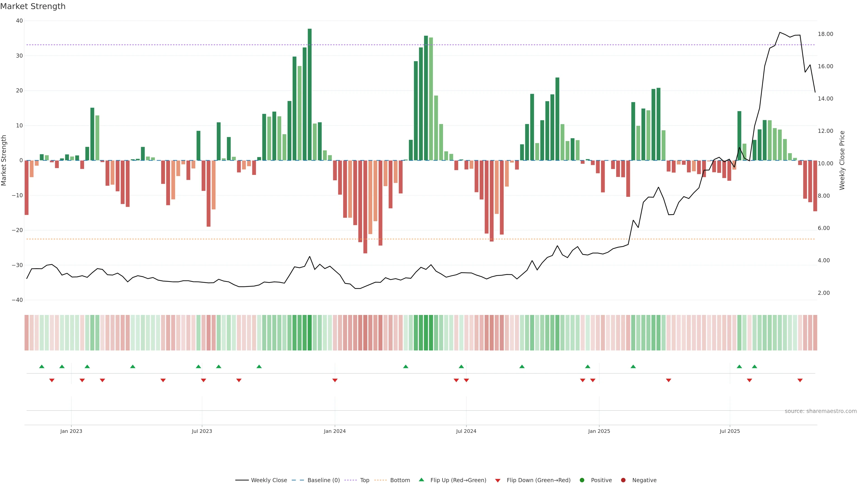Click Positive green circle legend marker
The height and width of the screenshot is (488, 868).
tap(582, 480)
